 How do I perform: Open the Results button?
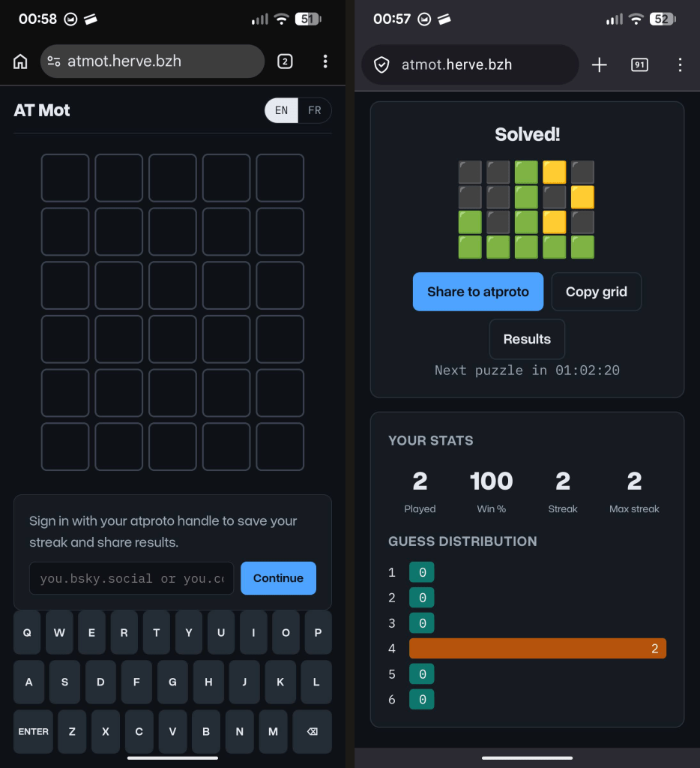527,339
